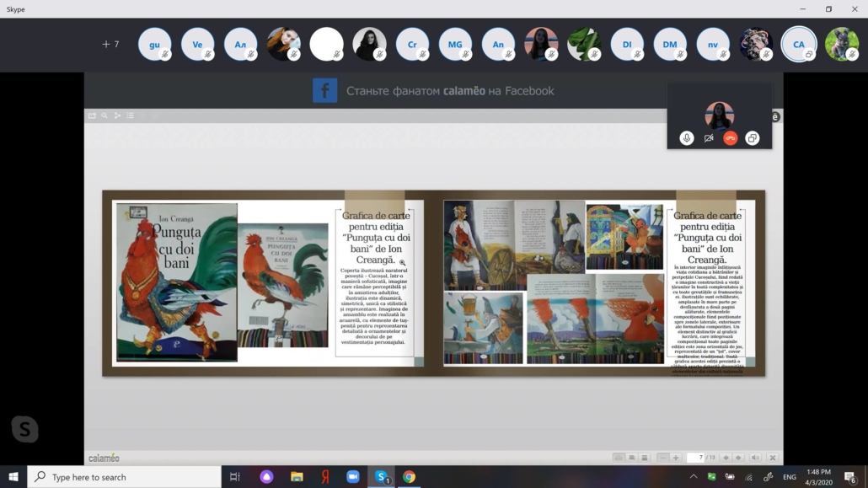Go to next page with right arrow
868x488 pixels.
[738, 458]
